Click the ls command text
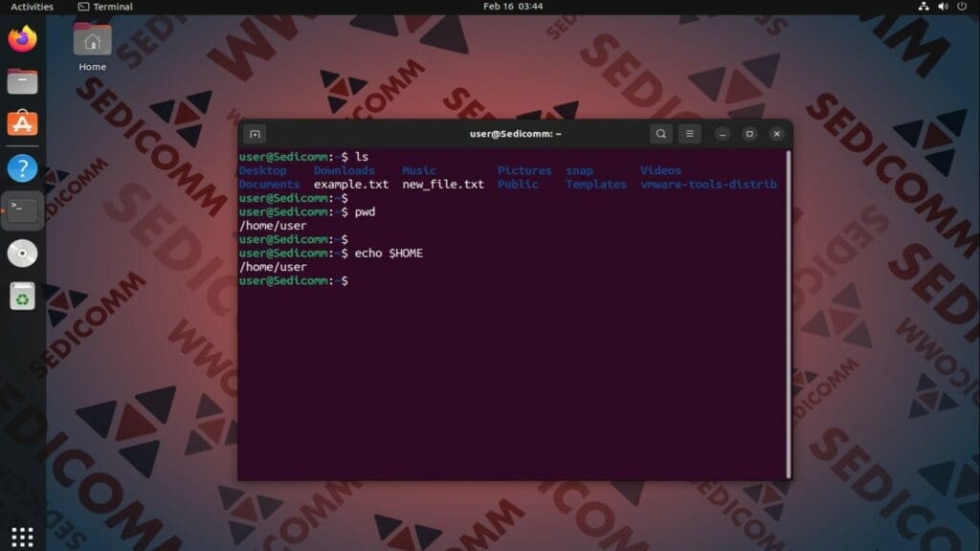980x551 pixels. click(361, 157)
